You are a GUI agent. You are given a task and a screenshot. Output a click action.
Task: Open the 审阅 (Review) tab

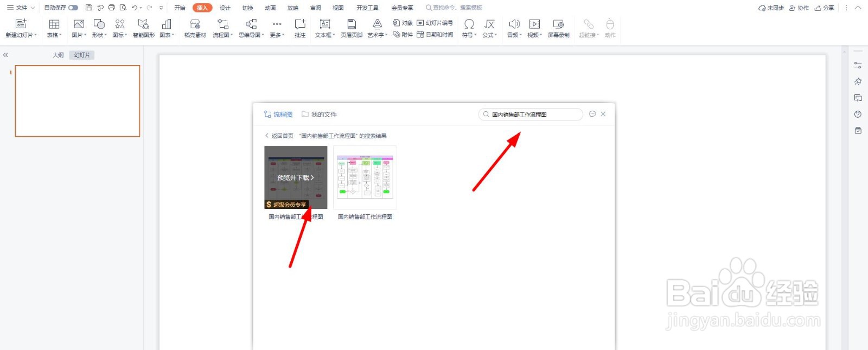pyautogui.click(x=315, y=8)
